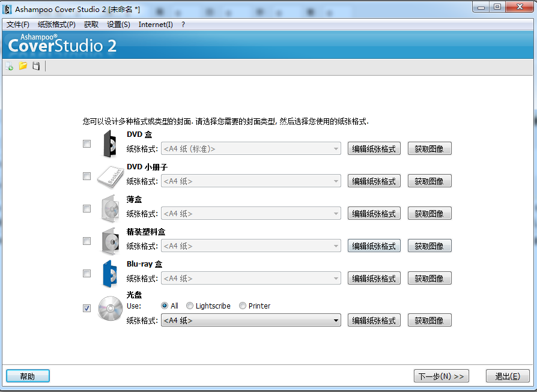Image resolution: width=537 pixels, height=392 pixels.
Task: Click the 光盘 disc icon
Action: pyautogui.click(x=110, y=309)
